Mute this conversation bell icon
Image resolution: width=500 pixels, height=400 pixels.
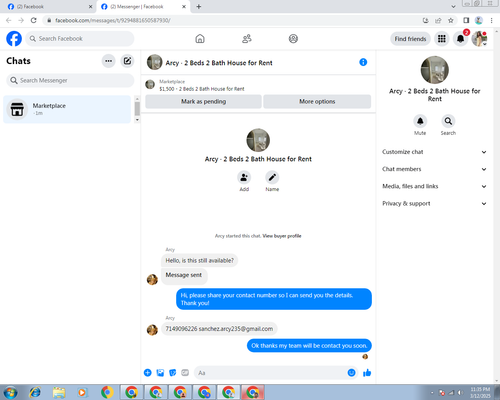pyautogui.click(x=420, y=121)
